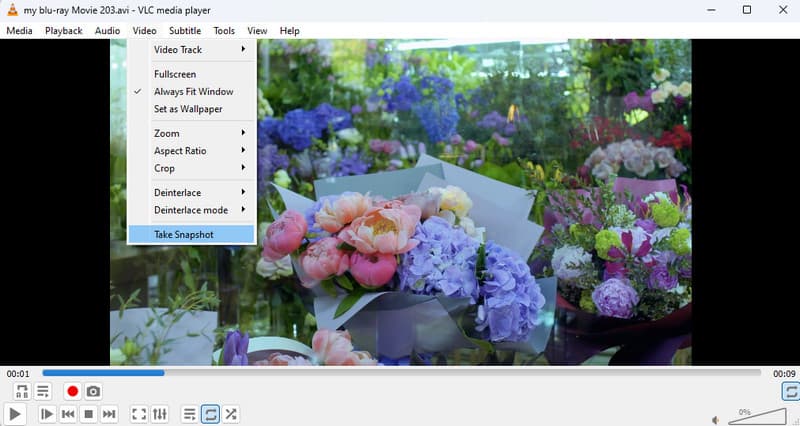Open the Subtitle menu
The height and width of the screenshot is (426, 800).
[x=185, y=31]
